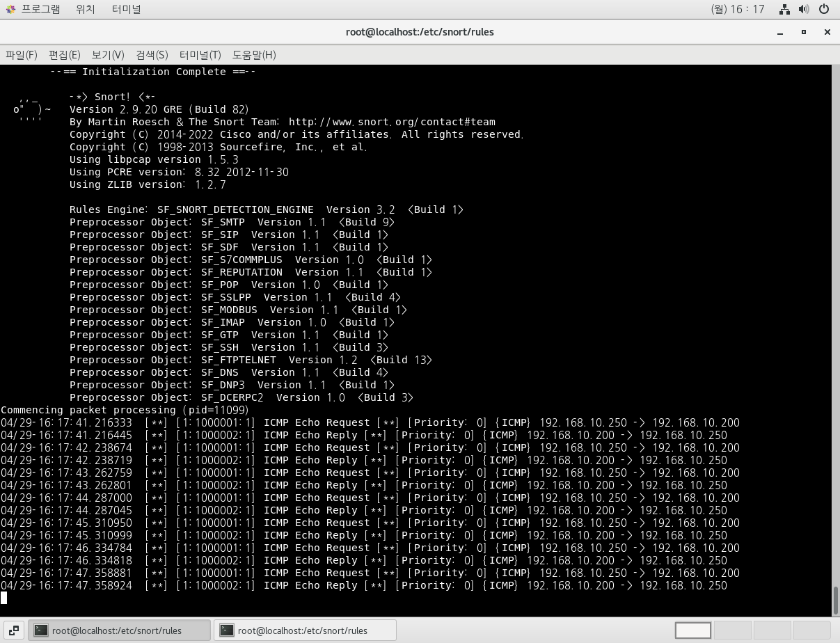Click the network status icon
The width and height of the screenshot is (840, 643).
[784, 9]
